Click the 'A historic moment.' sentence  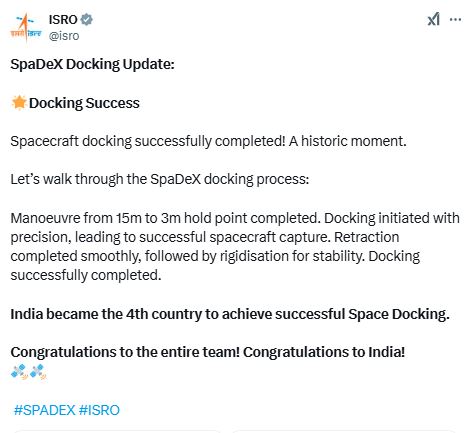point(348,141)
